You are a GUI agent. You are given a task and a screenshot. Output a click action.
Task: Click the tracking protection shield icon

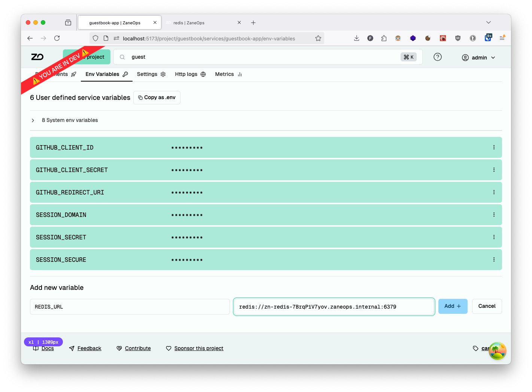[95, 38]
